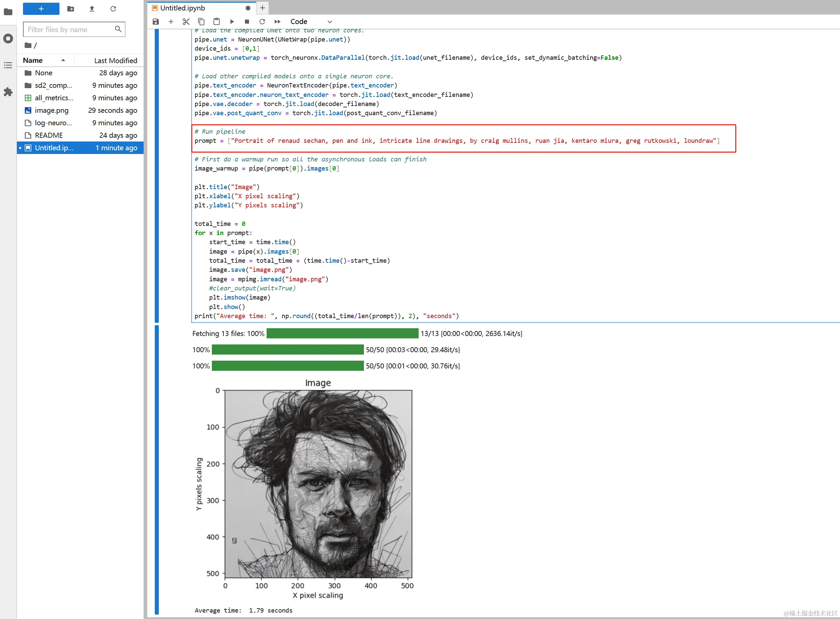The width and height of the screenshot is (840, 619).
Task: Restart the kernel
Action: pos(262,22)
